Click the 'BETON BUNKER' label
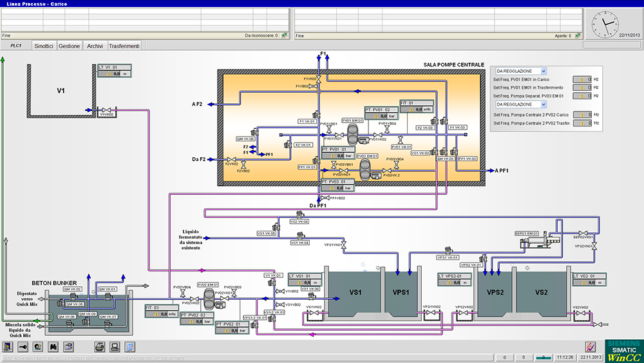The height and width of the screenshot is (363, 644). [54, 283]
